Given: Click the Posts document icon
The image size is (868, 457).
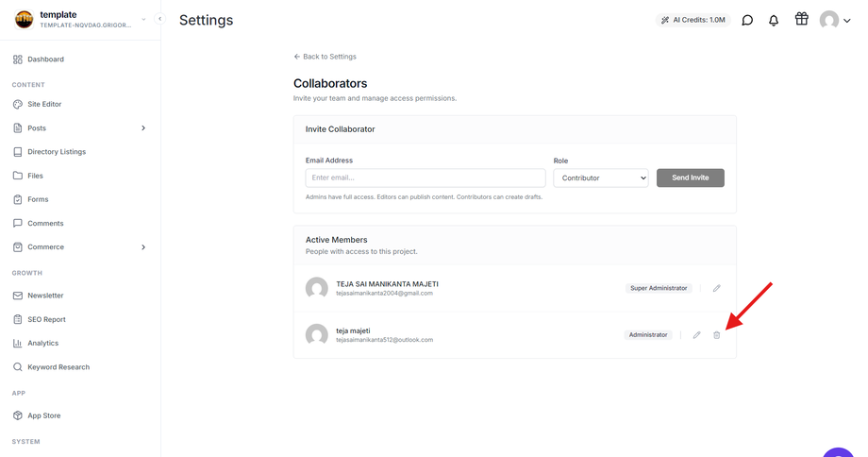Looking at the screenshot, I should click(x=18, y=128).
